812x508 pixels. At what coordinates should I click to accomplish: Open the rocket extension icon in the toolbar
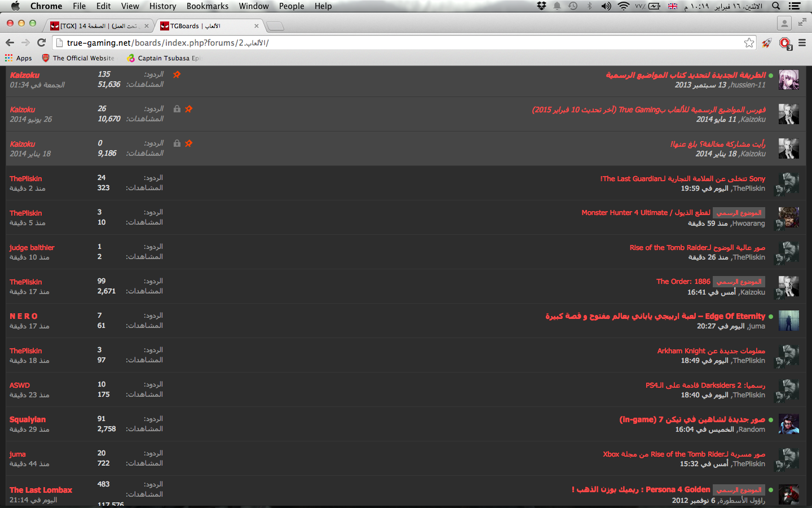coord(767,42)
